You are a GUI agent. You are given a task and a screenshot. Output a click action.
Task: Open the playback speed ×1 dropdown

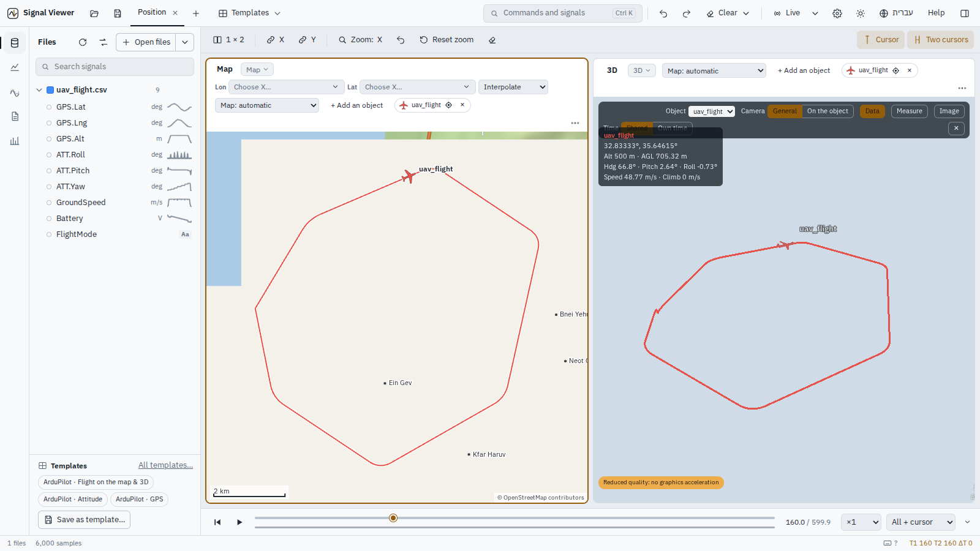861,522
